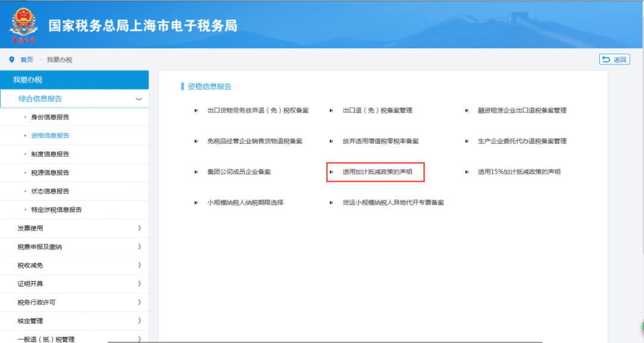Open 小规模纳税人纳税期限选择 link
Screen dimensions: 644x343
[245, 202]
